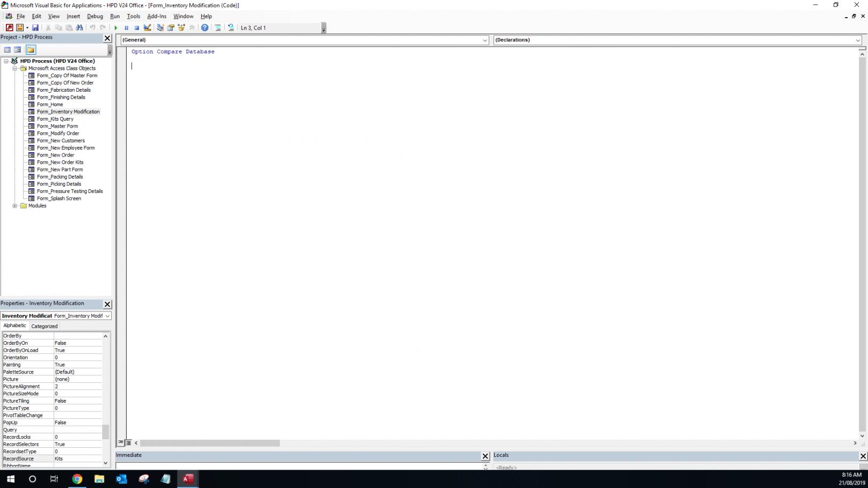The height and width of the screenshot is (488, 868).
Task: Close the Immediate window
Action: coord(486,456)
